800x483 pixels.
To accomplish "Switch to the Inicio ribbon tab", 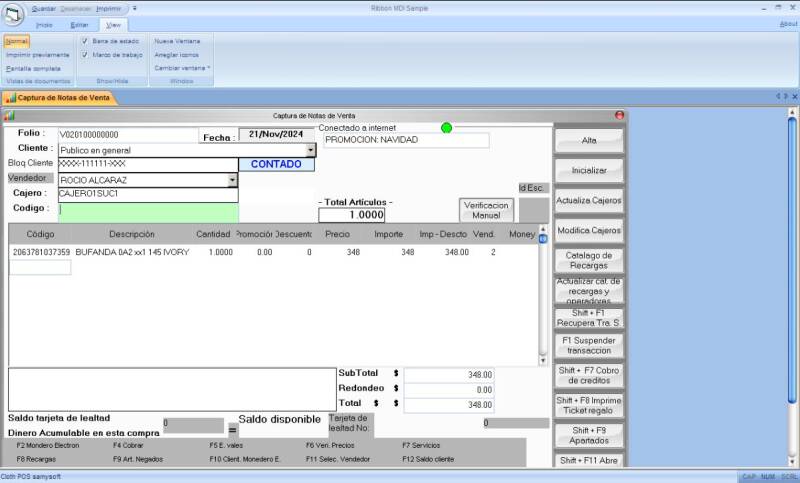I will [x=44, y=23].
